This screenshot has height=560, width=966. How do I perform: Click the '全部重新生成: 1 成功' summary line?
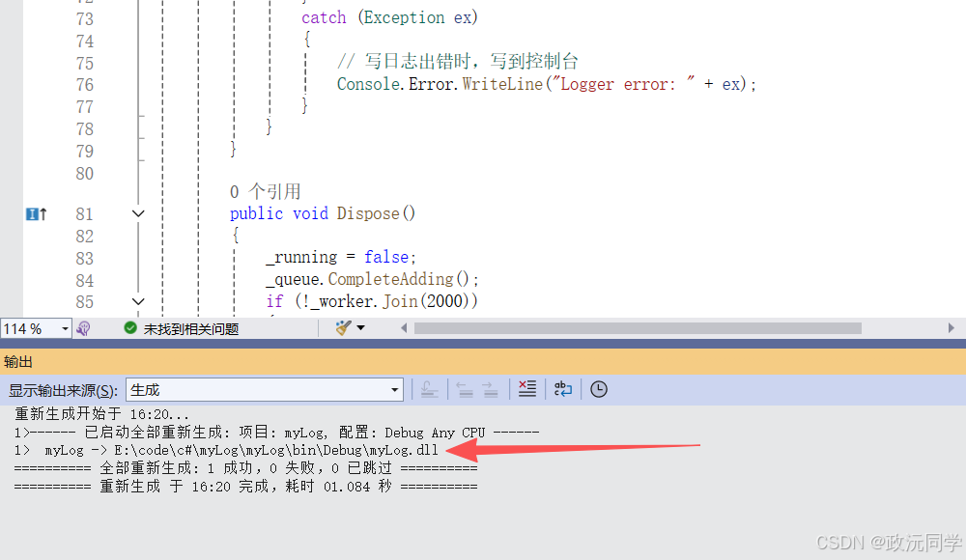245,468
